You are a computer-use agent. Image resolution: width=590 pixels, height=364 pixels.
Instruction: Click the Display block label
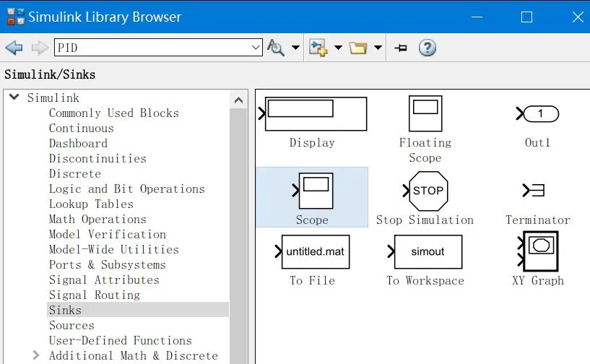tap(312, 143)
